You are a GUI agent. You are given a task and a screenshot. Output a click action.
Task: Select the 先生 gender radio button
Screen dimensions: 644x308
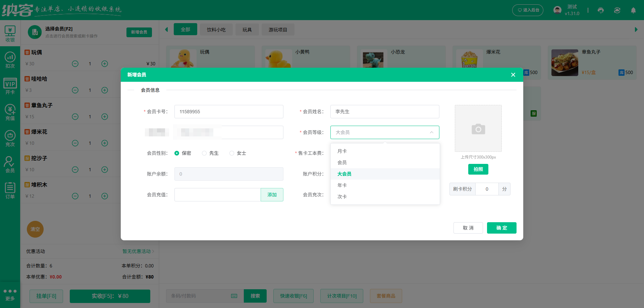tap(204, 153)
